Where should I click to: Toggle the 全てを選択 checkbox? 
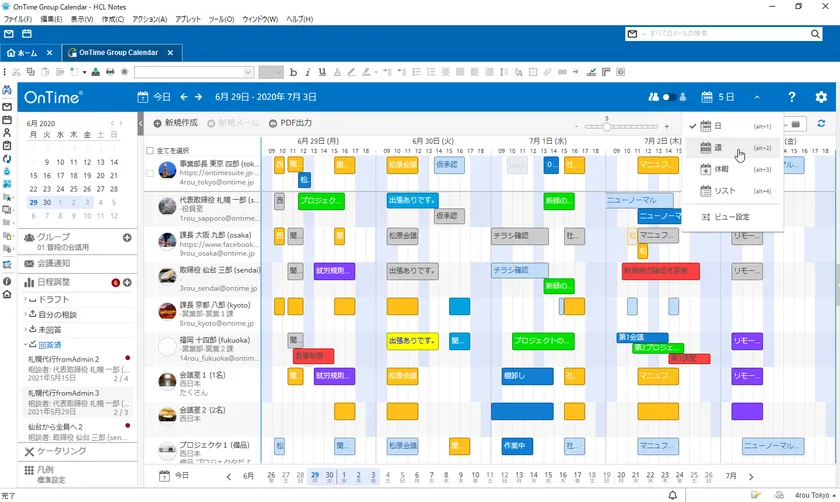click(x=150, y=151)
